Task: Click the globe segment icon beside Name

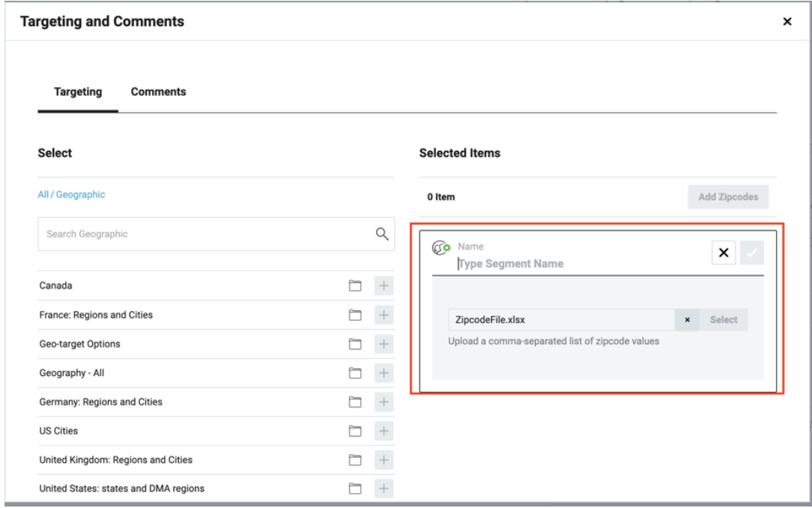Action: pos(441,248)
